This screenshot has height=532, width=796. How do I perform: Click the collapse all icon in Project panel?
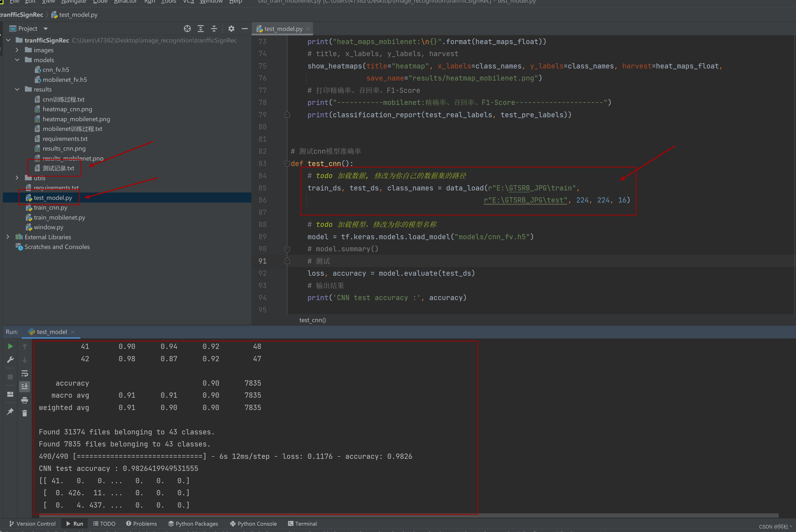tap(214, 29)
